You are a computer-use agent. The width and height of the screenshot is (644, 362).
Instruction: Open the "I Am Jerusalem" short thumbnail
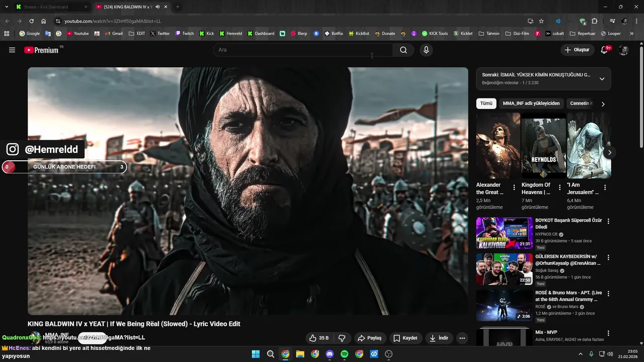point(589,145)
